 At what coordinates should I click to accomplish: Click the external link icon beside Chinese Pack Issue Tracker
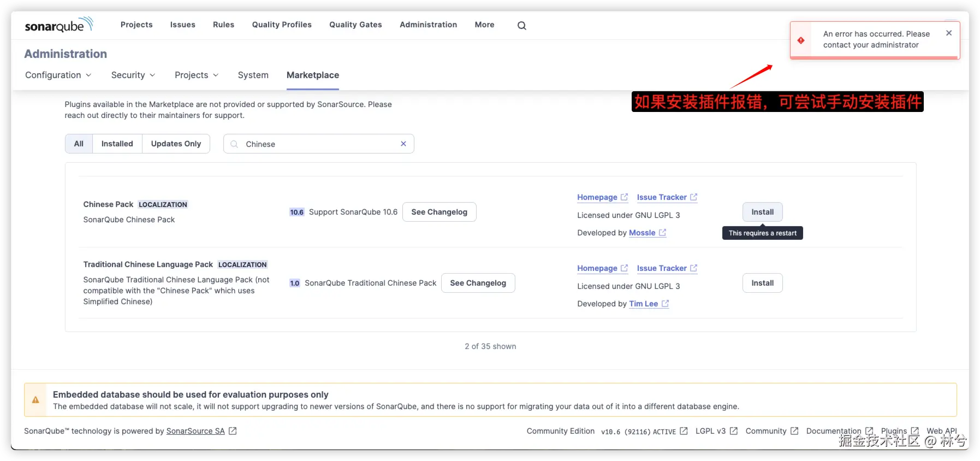click(x=693, y=197)
